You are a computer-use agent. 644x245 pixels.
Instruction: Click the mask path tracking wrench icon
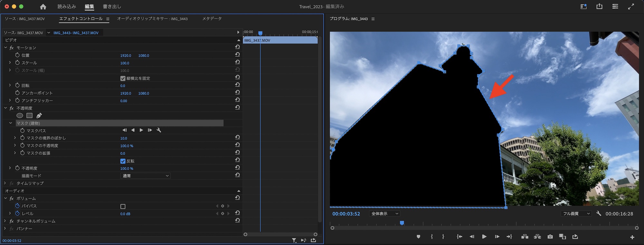[x=159, y=130]
